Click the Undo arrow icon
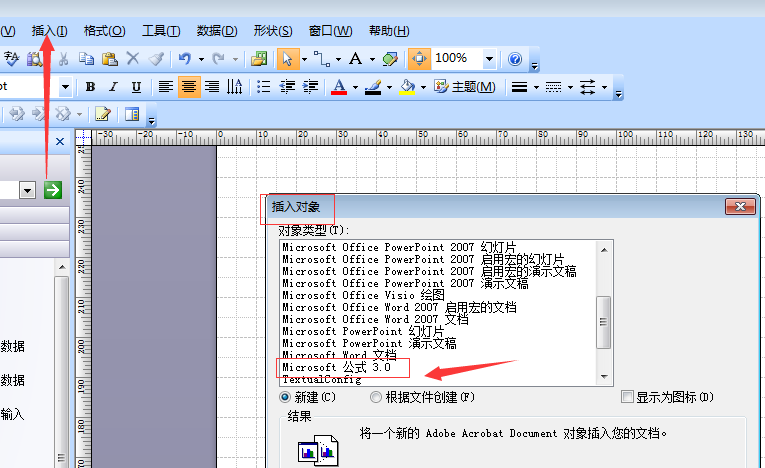The image size is (765, 468). pyautogui.click(x=185, y=59)
